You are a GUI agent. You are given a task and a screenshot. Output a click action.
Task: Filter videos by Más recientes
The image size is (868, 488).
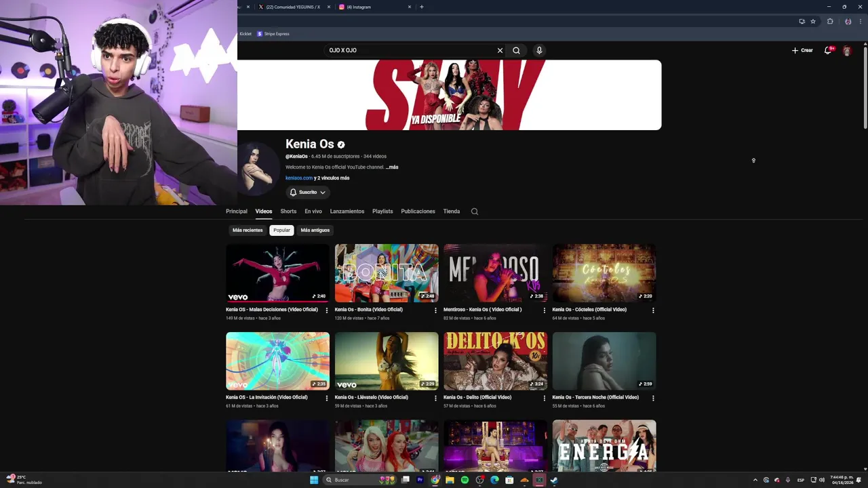point(248,230)
